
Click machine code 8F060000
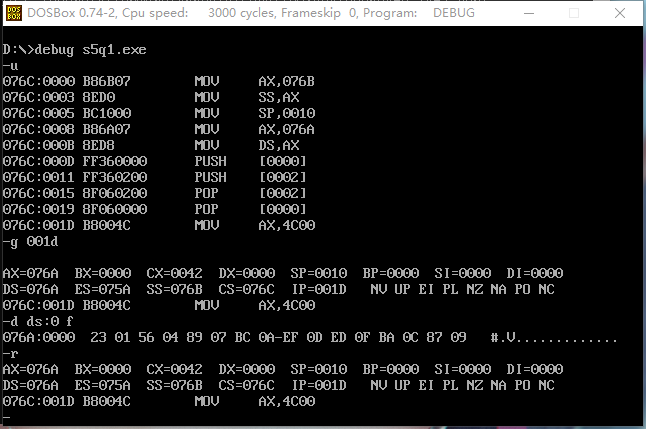pyautogui.click(x=115, y=209)
